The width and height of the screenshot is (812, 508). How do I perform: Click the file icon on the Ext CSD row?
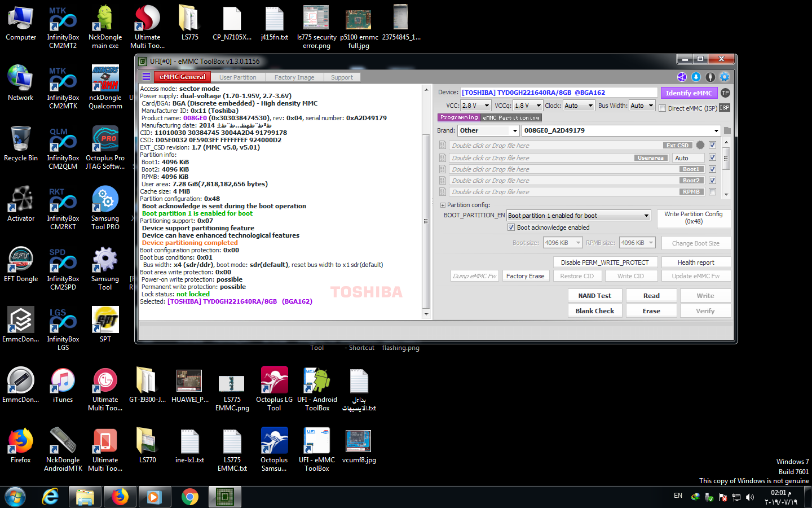click(443, 146)
